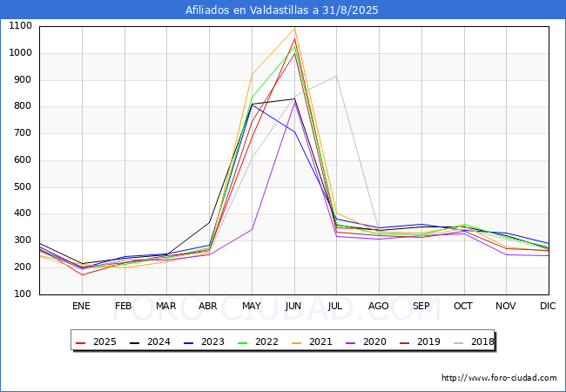Click the purple 2020 legend color swatch

[351, 342]
